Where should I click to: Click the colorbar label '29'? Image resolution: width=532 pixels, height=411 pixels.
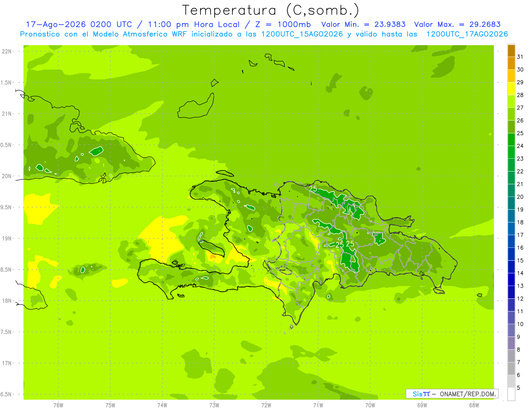point(520,82)
